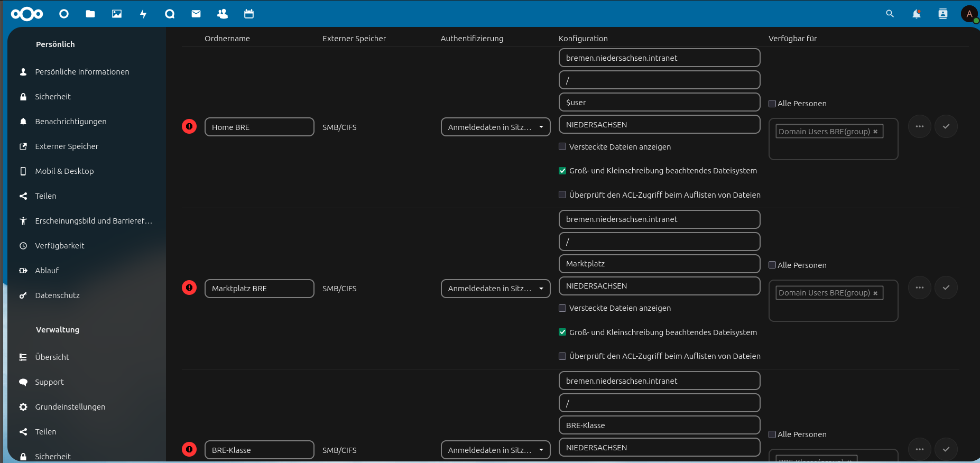Uncheck case-sensitive filesystem option for Marktplatz BRE

pyautogui.click(x=562, y=332)
